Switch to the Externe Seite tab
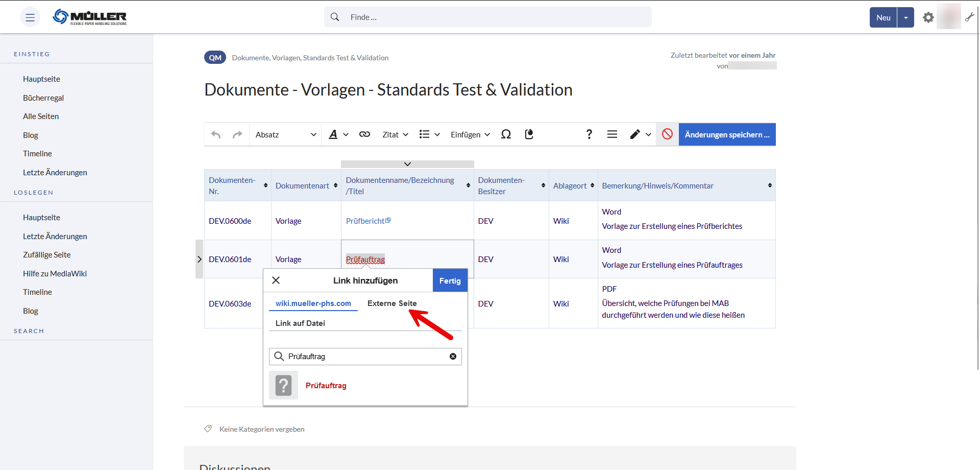 click(391, 303)
